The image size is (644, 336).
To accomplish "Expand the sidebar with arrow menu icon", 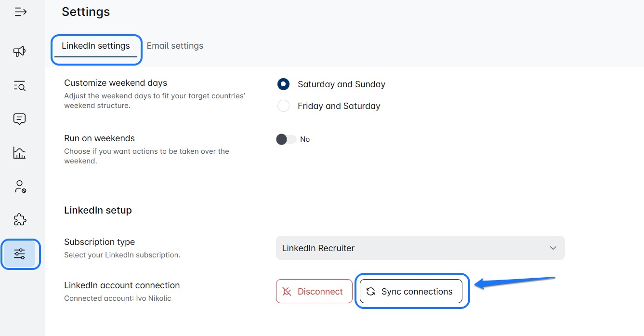I will click(20, 12).
